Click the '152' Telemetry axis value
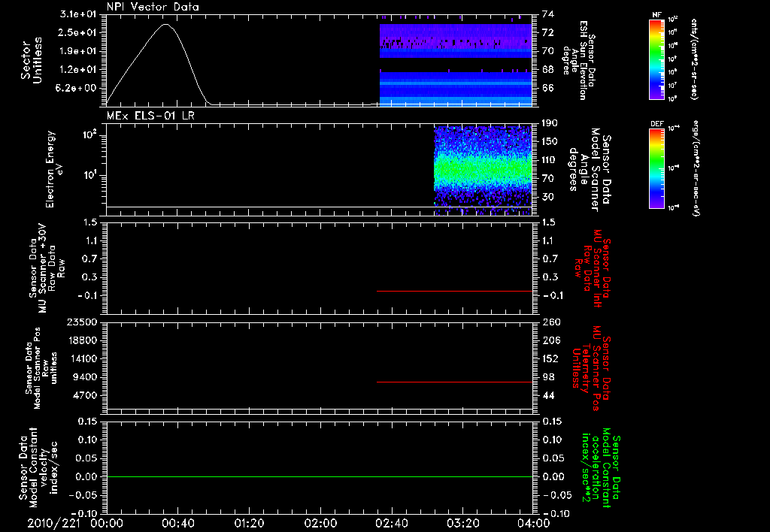This screenshot has width=770, height=532. [550, 358]
